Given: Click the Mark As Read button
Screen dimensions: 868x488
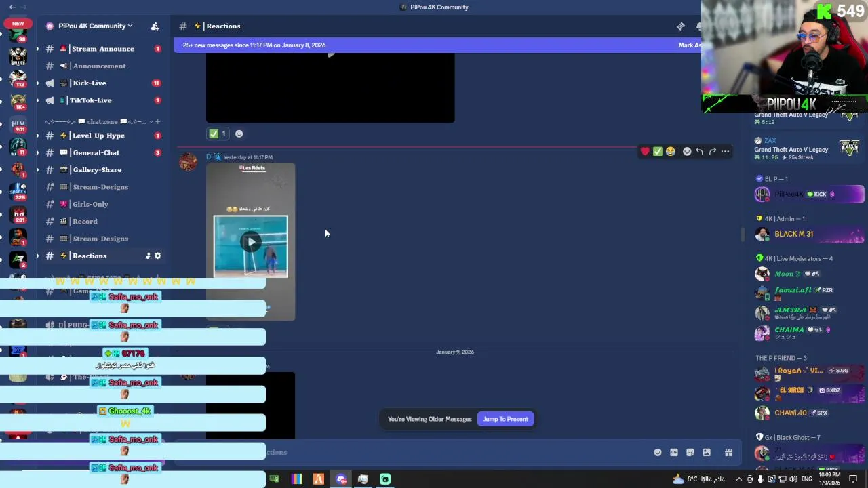Looking at the screenshot, I should click(x=690, y=45).
